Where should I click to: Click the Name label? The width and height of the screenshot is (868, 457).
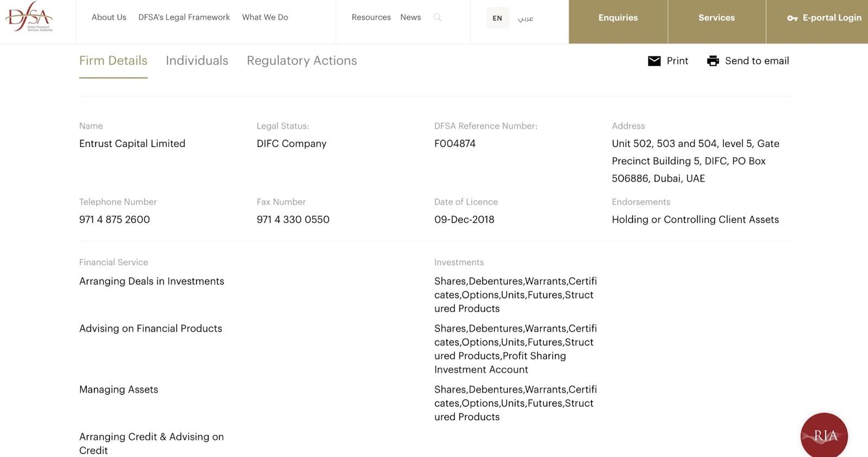(x=91, y=126)
